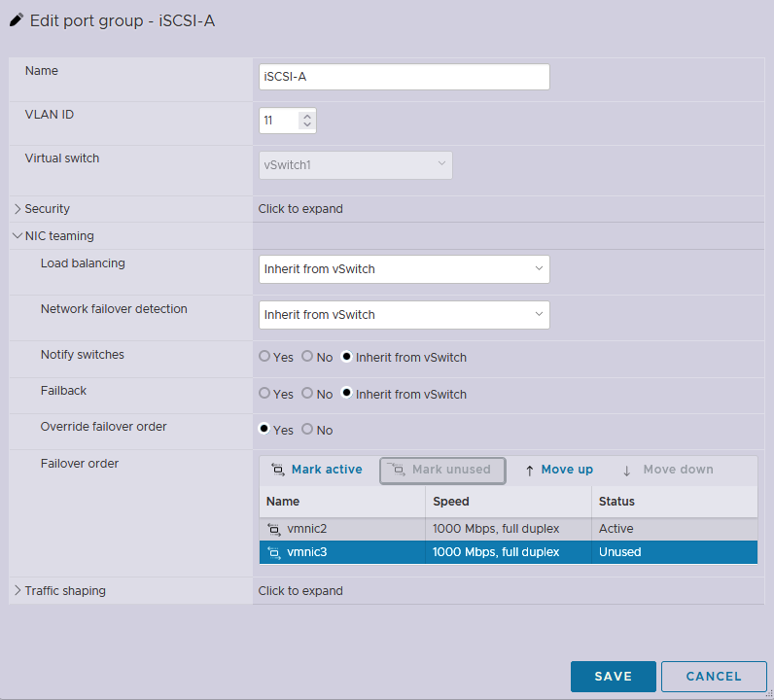Click the vmnic3 adapter icon
This screenshot has width=774, height=700.
(x=273, y=552)
